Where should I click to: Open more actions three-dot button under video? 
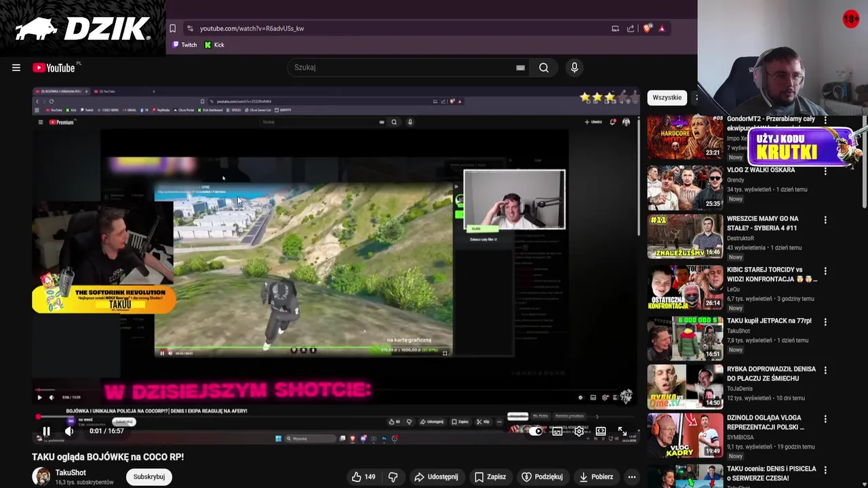click(631, 476)
